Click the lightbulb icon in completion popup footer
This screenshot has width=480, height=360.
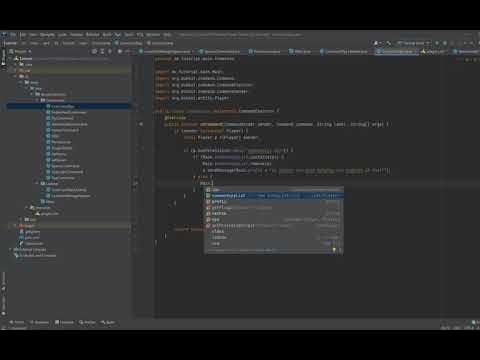point(334,250)
